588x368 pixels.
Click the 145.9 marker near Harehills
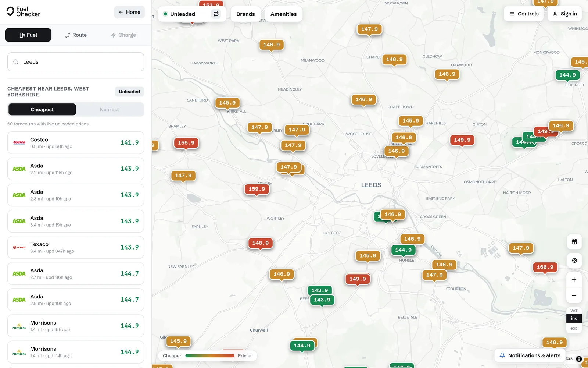pyautogui.click(x=411, y=121)
